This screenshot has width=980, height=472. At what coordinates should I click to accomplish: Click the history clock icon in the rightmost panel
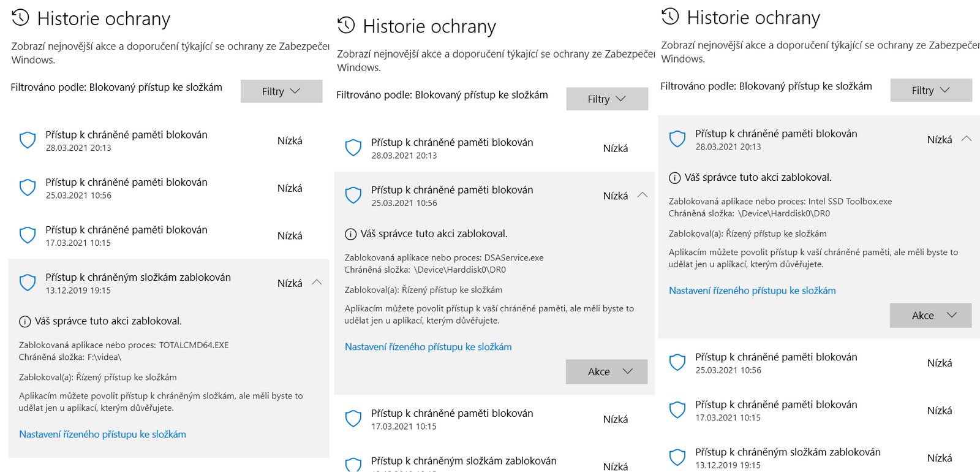671,17
